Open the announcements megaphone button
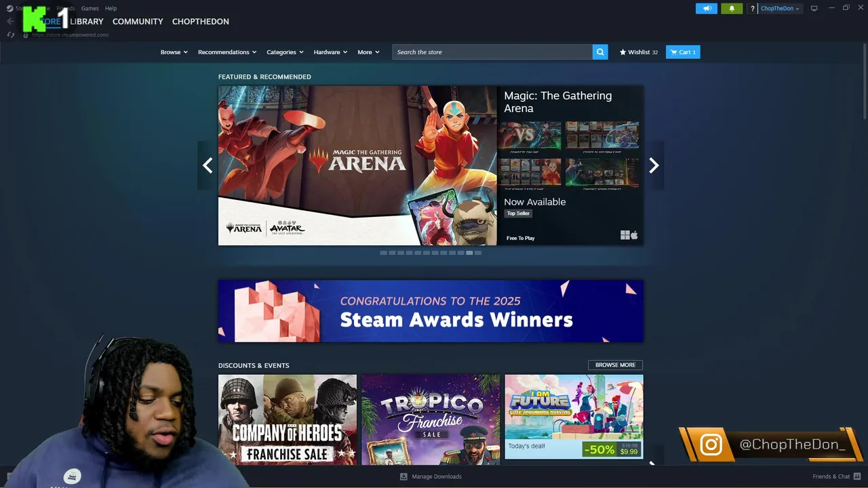Screen dimensions: 868x488 (x=706, y=8)
